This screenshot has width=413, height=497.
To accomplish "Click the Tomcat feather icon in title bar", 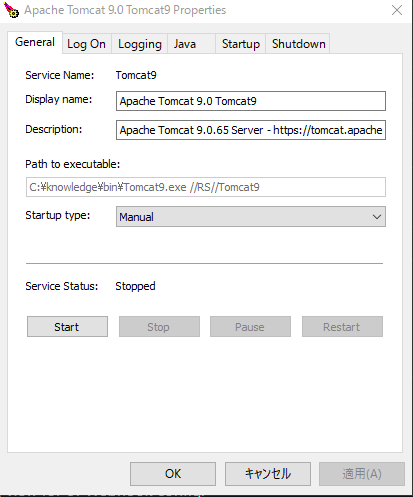I will click(11, 10).
